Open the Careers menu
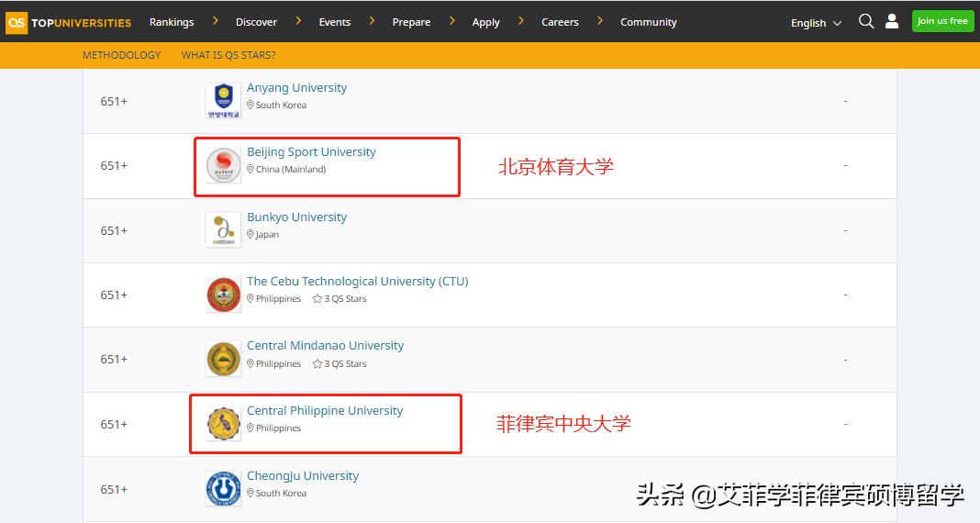The height and width of the screenshot is (523, 980). (560, 22)
